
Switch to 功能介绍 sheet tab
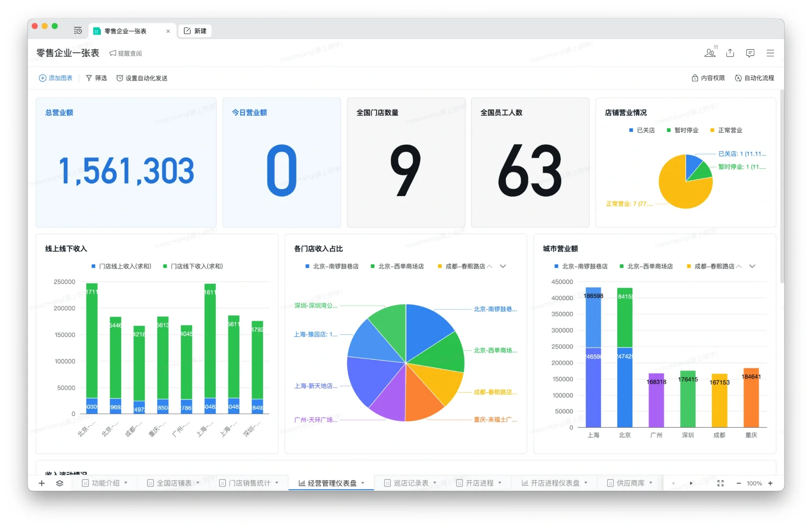105,483
